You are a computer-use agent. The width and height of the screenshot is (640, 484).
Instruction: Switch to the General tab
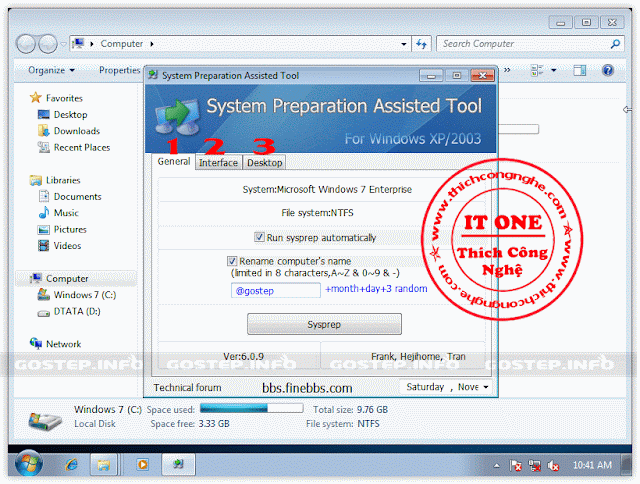[173, 162]
